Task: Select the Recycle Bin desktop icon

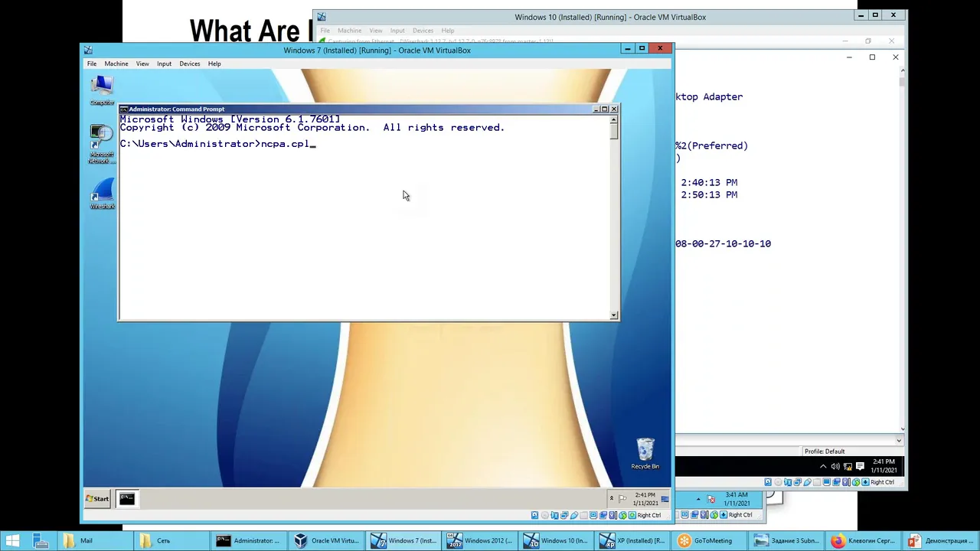Action: pos(645,454)
